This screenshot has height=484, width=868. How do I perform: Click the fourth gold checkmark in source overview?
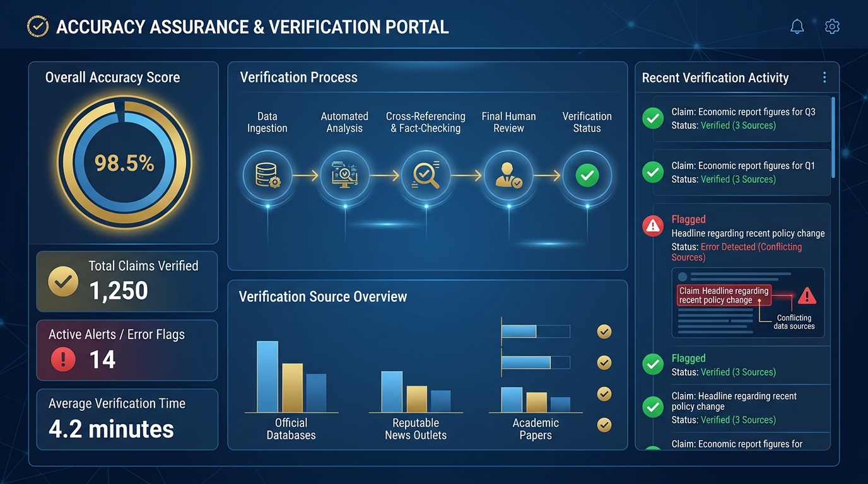click(x=604, y=425)
